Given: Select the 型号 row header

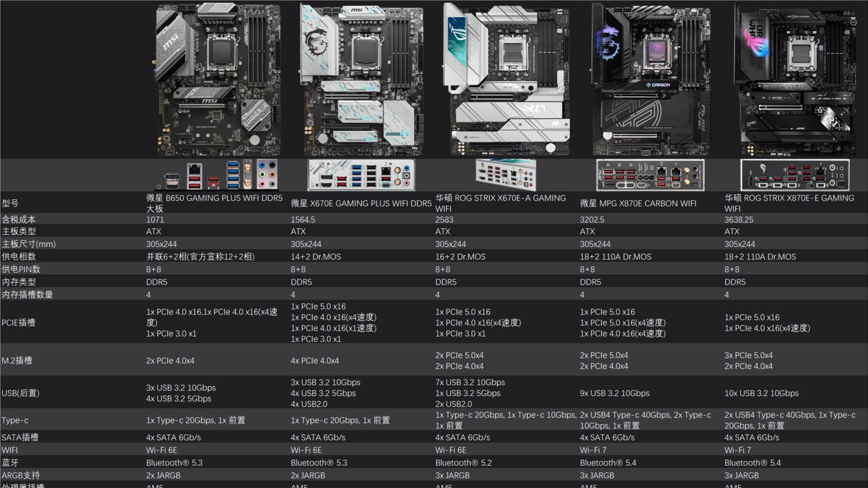Looking at the screenshot, I should pyautogui.click(x=10, y=203).
